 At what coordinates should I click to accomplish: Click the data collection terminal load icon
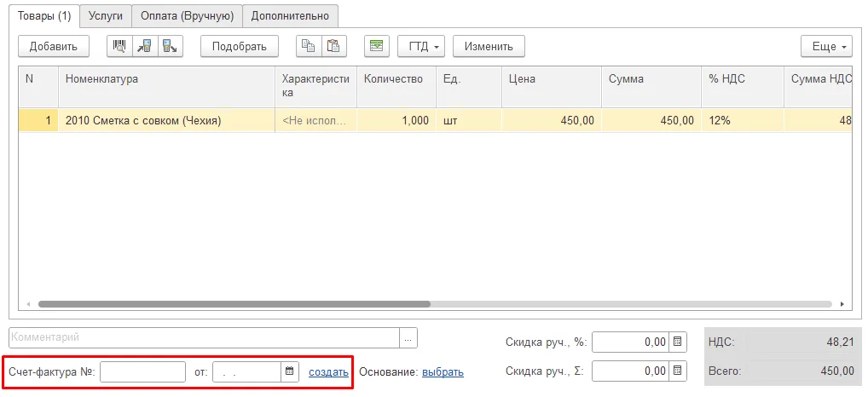pyautogui.click(x=145, y=47)
